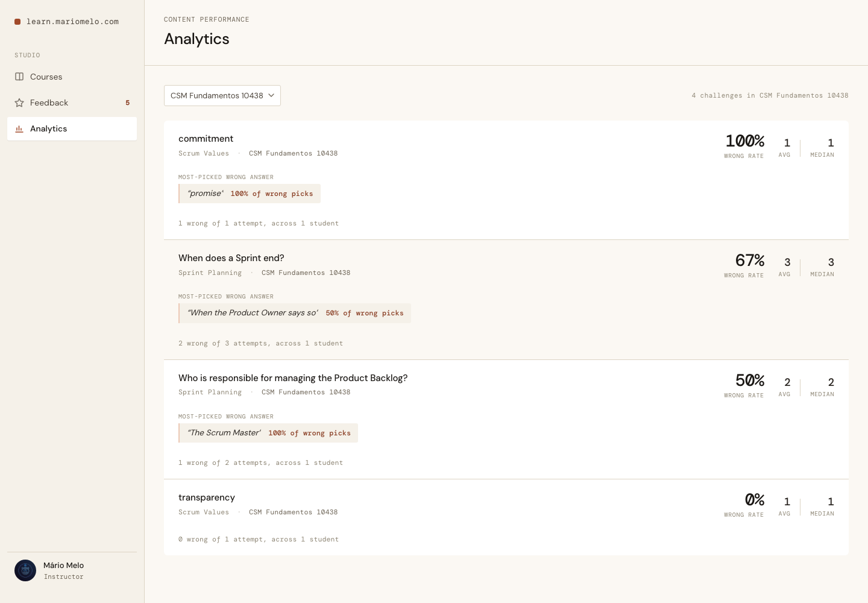This screenshot has height=603, width=868.
Task: Click the 50% wrong rate figure
Action: pyautogui.click(x=750, y=380)
